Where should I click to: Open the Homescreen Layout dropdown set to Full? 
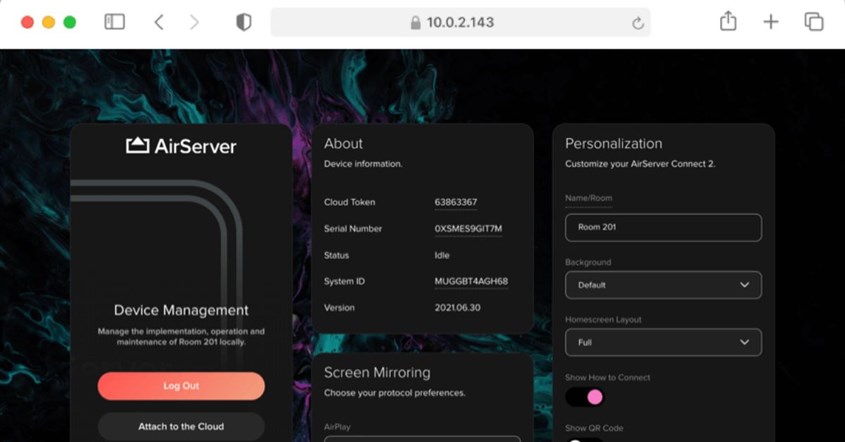pos(663,342)
